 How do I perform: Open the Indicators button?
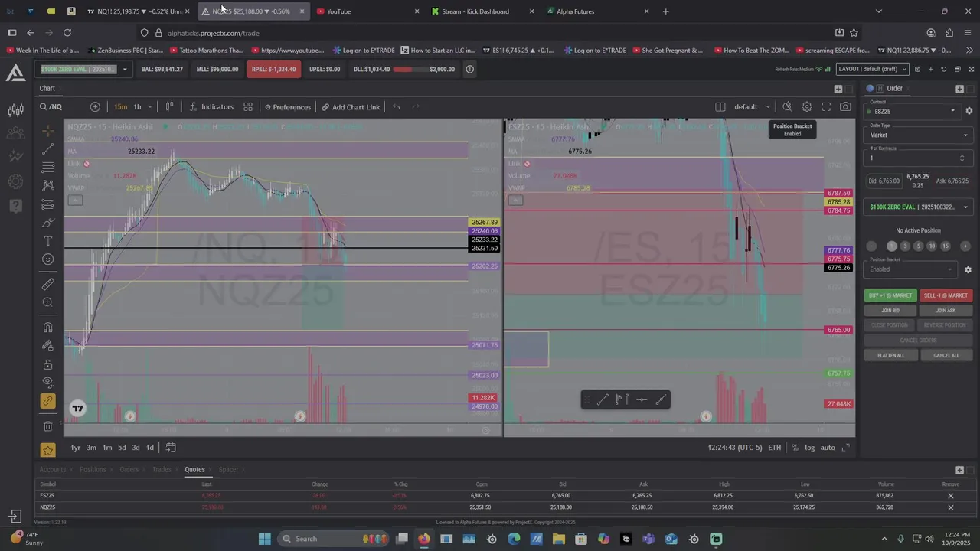(211, 107)
